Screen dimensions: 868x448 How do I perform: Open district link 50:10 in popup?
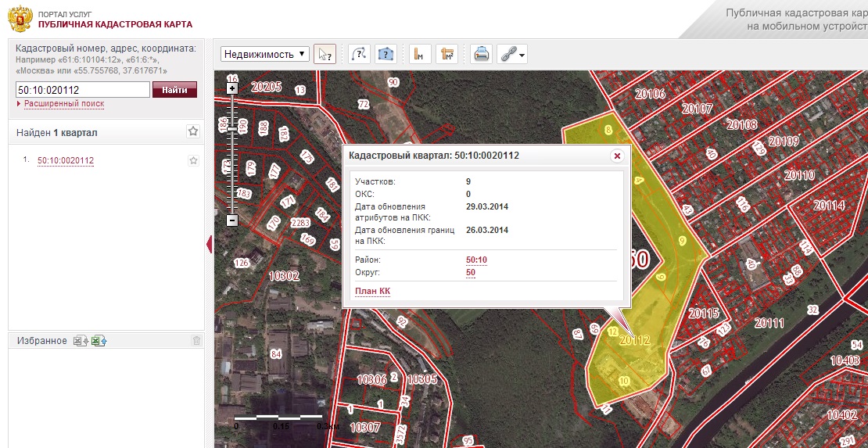(476, 260)
